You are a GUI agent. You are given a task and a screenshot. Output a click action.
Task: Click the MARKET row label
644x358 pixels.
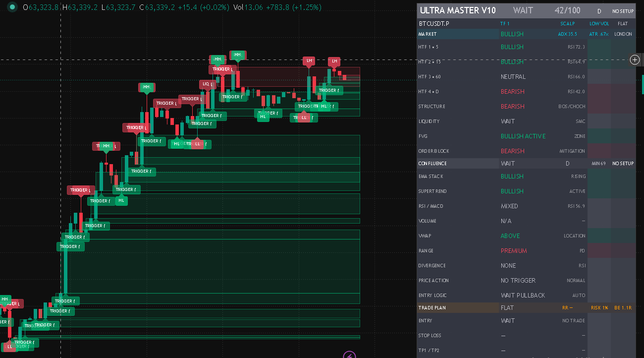pyautogui.click(x=428, y=34)
